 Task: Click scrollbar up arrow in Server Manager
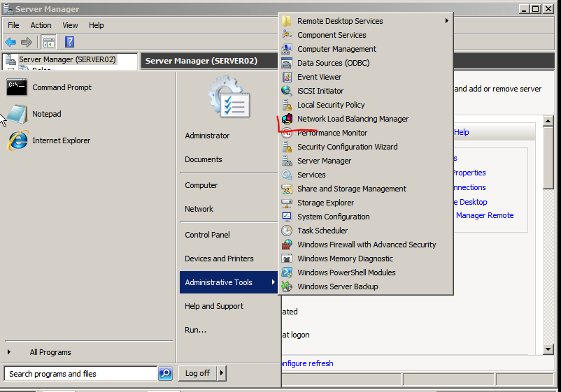pos(548,121)
